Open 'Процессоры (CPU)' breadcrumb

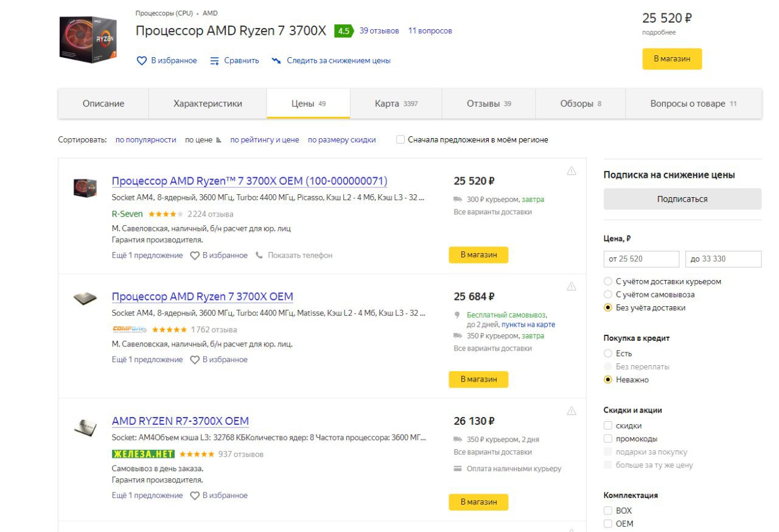pyautogui.click(x=164, y=13)
